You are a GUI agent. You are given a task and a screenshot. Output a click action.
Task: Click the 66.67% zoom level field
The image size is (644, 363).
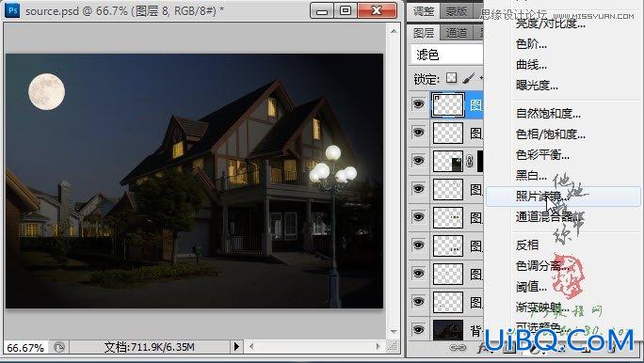25,348
